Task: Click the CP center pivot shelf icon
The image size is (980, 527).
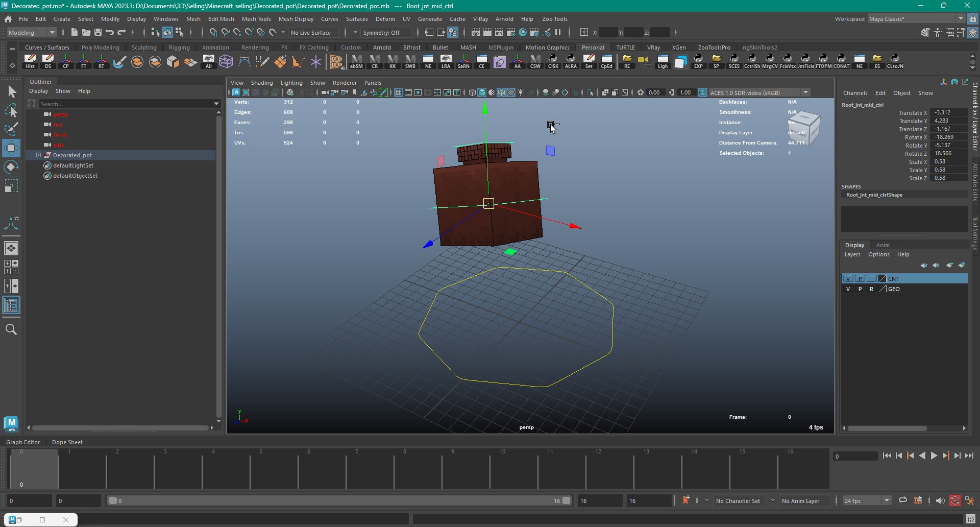Action: pyautogui.click(x=66, y=61)
